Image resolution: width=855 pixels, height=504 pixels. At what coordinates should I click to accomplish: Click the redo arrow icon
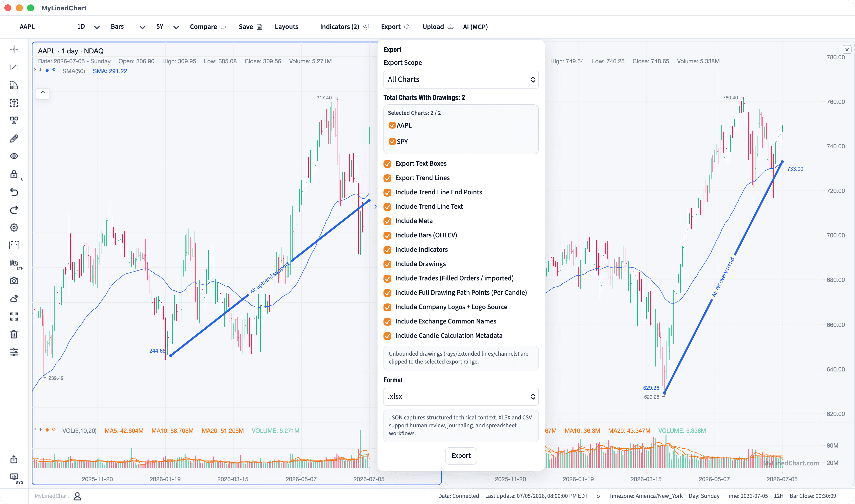[14, 210]
